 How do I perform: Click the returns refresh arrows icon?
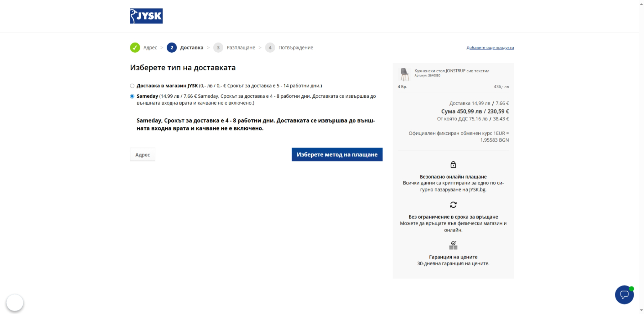pos(453,205)
